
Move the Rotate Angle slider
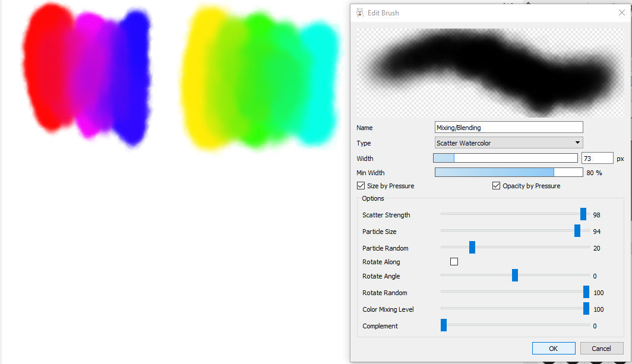pos(515,275)
